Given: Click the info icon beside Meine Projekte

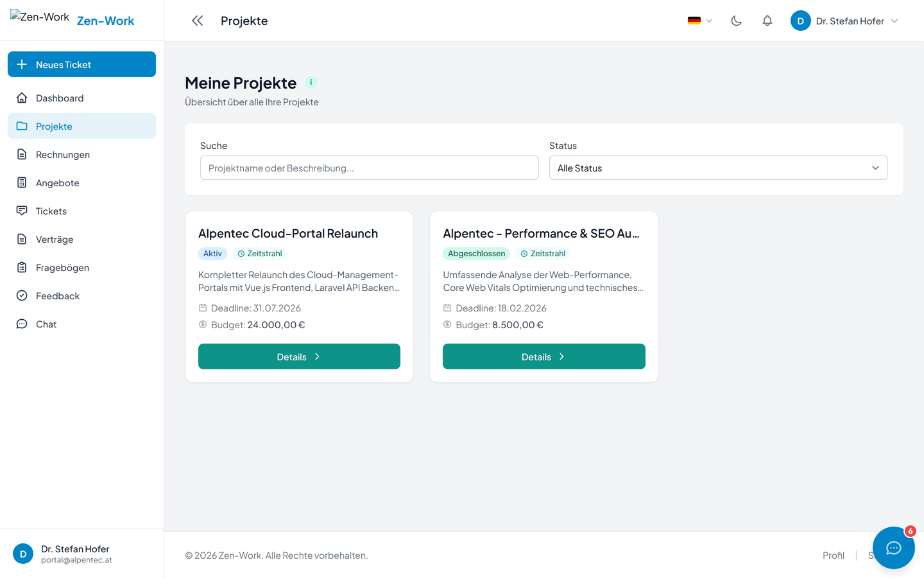Looking at the screenshot, I should (x=311, y=82).
